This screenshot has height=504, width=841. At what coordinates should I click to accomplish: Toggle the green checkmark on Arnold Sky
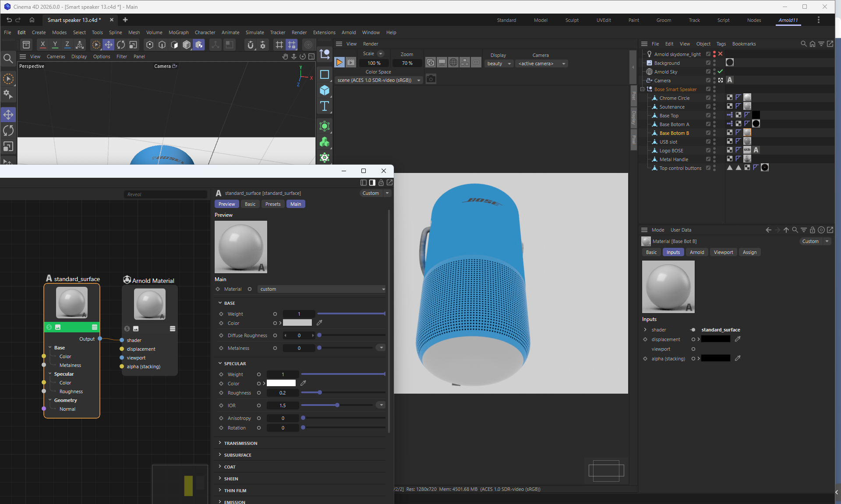click(x=720, y=71)
